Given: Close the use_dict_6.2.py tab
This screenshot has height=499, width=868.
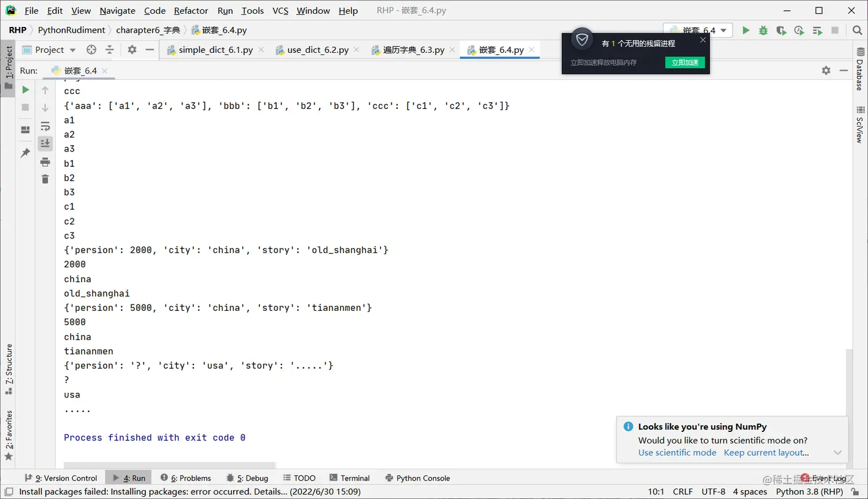Looking at the screenshot, I should point(356,50).
